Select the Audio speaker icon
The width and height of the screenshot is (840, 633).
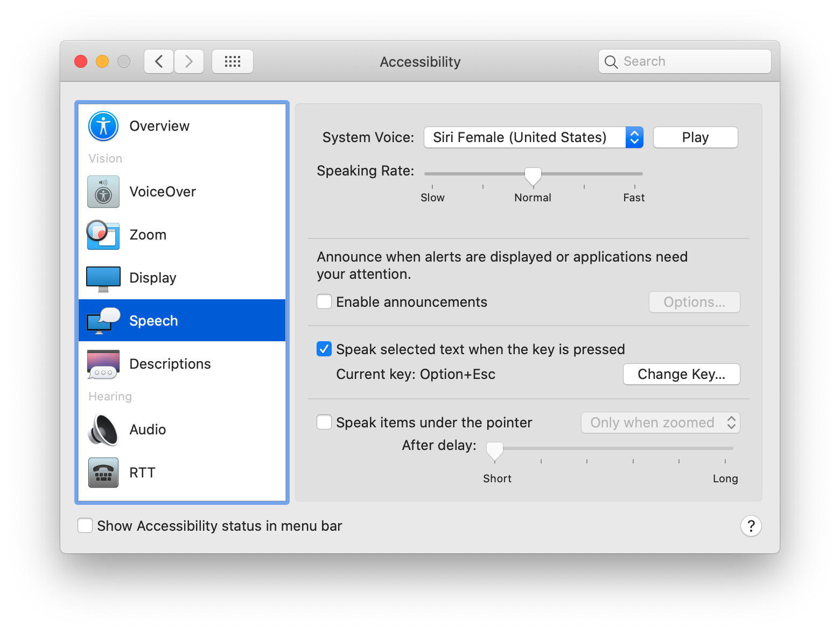click(x=103, y=430)
